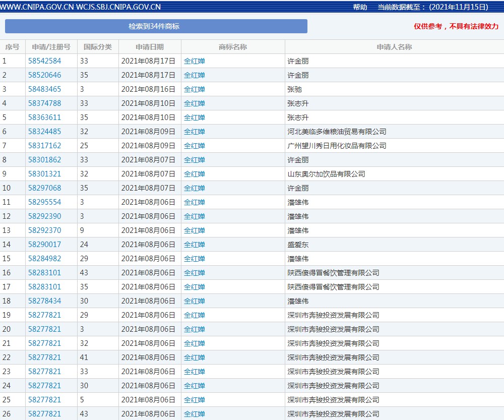Click 全红婵 trademark name in row 1
The height and width of the screenshot is (420, 504).
pos(195,61)
